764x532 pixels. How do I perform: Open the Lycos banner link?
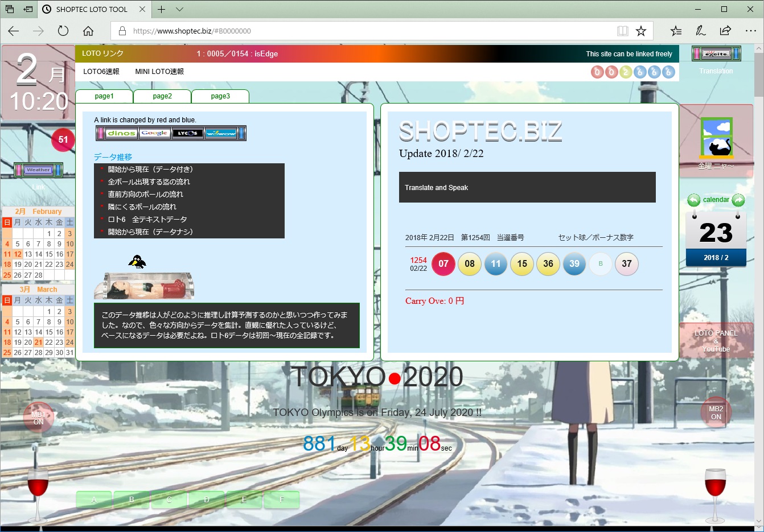point(187,133)
